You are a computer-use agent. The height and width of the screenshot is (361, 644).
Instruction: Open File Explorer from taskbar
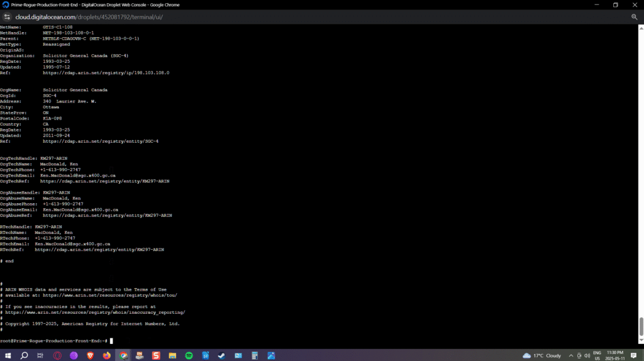172,355
